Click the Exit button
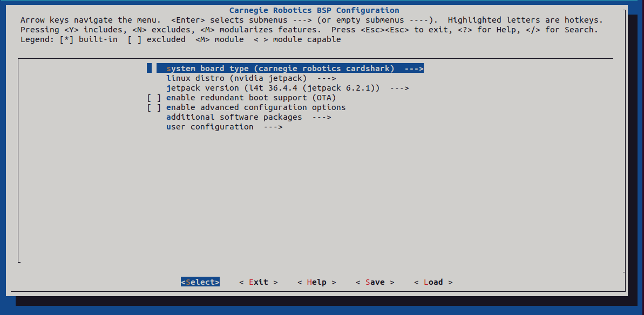This screenshot has height=315, width=644. (x=259, y=282)
